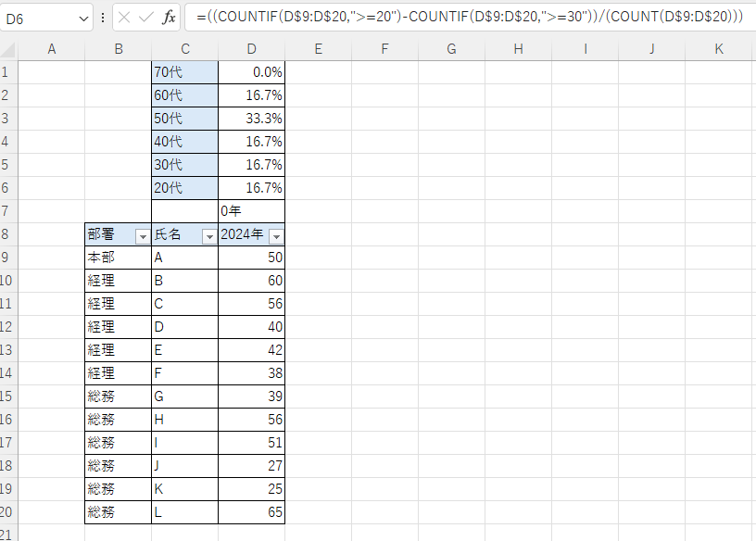Click the formula bar options dots handle
This screenshot has width=756, height=541.
click(x=103, y=18)
